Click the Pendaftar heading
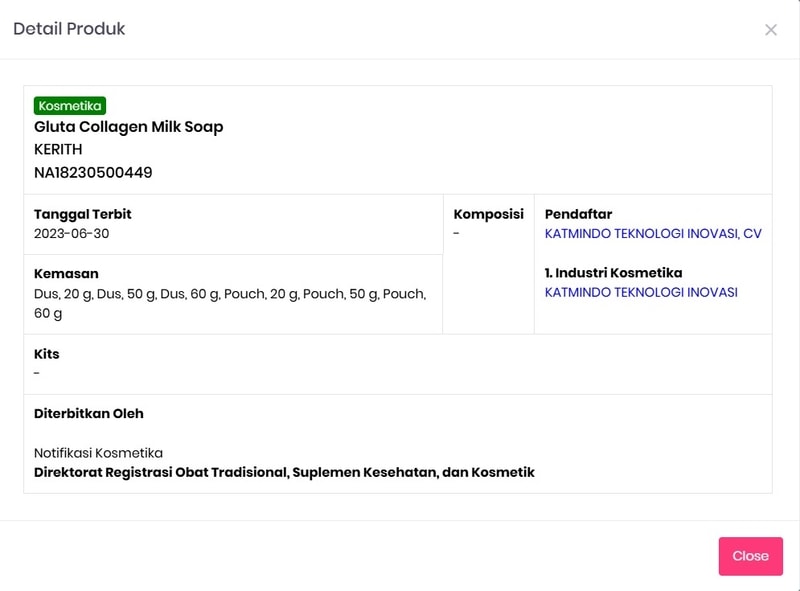 (578, 214)
